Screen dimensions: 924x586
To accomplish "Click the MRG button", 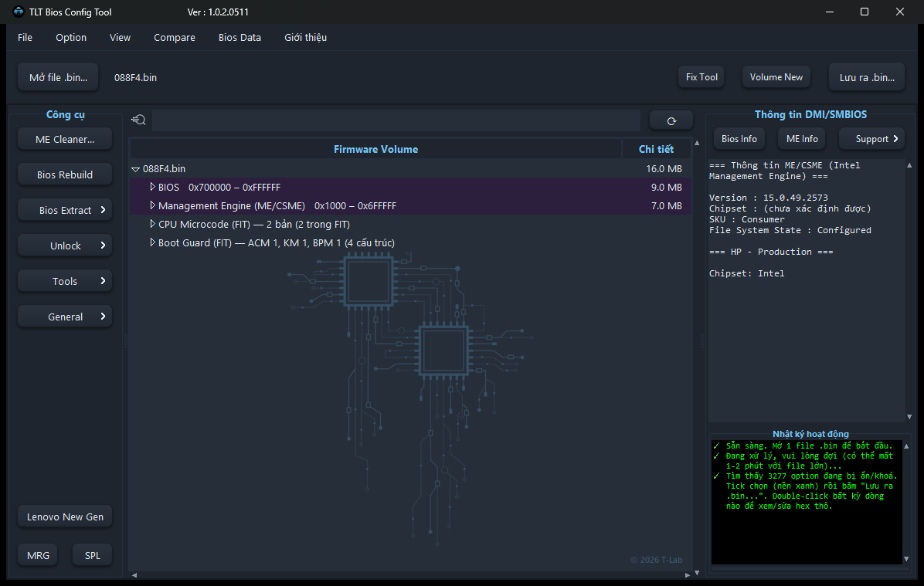I will coord(39,555).
